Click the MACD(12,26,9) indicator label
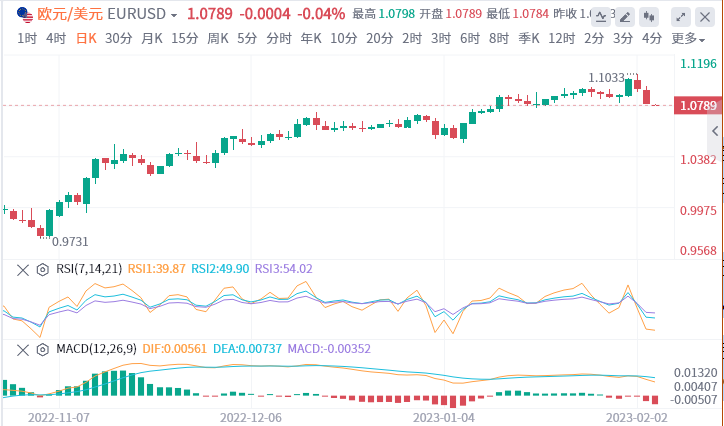Image resolution: width=724 pixels, height=426 pixels. (x=97, y=348)
